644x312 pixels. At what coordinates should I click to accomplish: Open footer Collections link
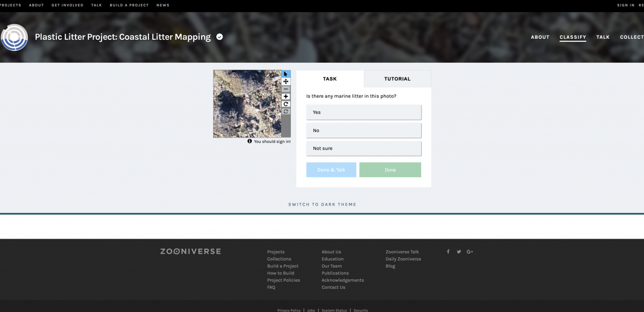tap(279, 259)
